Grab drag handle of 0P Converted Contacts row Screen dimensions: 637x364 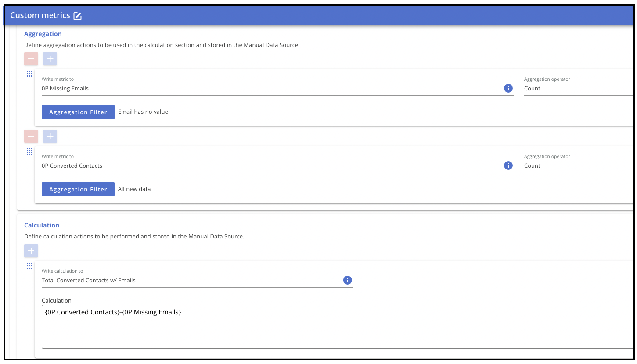[29, 151]
